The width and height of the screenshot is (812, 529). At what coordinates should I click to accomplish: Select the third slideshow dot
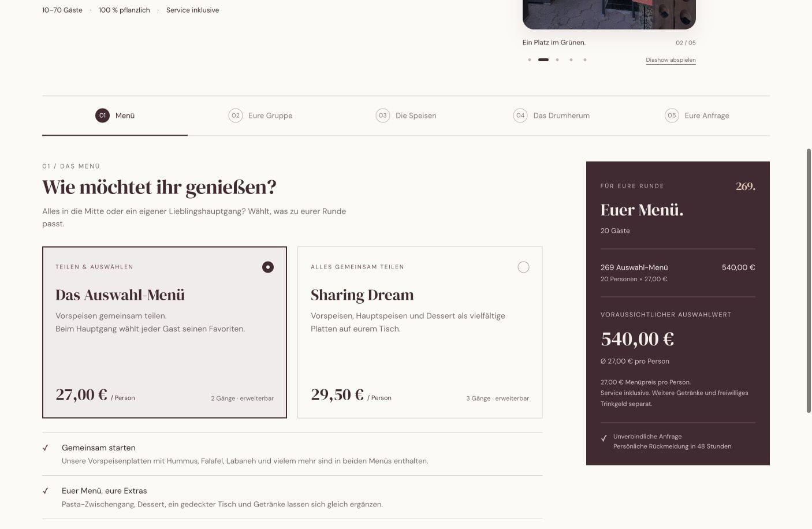557,59
